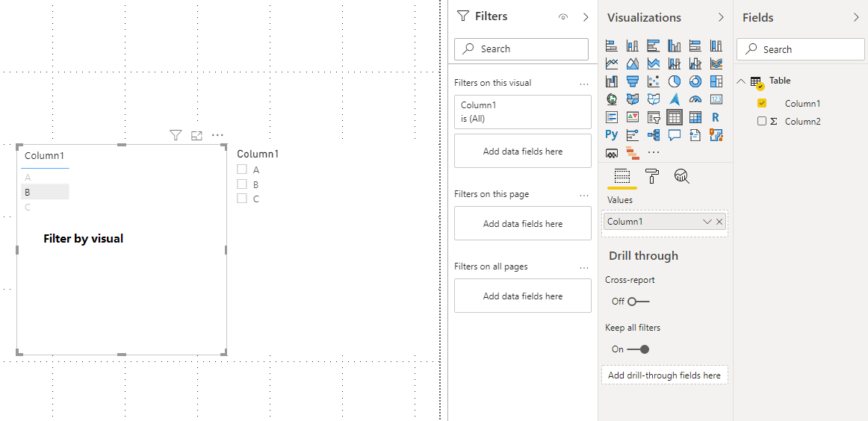The image size is (868, 421).
Task: Toggle the Filters pane eye visibility icon
Action: pyautogui.click(x=563, y=17)
